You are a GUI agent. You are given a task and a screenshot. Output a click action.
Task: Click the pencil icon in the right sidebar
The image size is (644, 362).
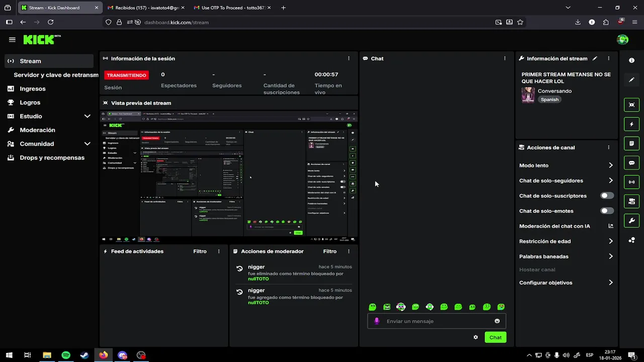click(631, 79)
